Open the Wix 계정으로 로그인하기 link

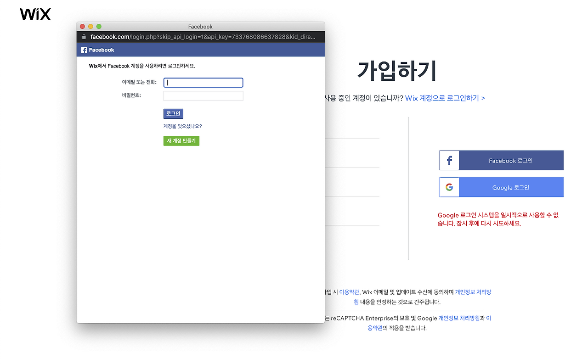445,98
